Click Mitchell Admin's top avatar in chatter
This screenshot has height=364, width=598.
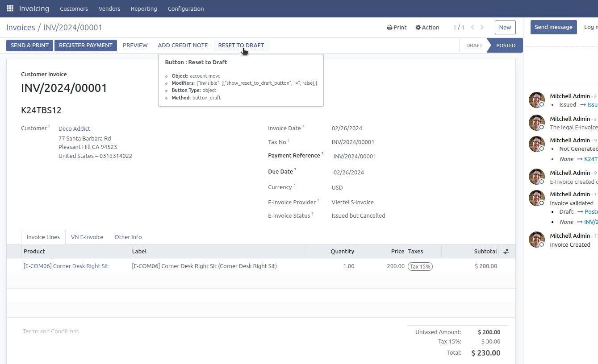tap(536, 100)
